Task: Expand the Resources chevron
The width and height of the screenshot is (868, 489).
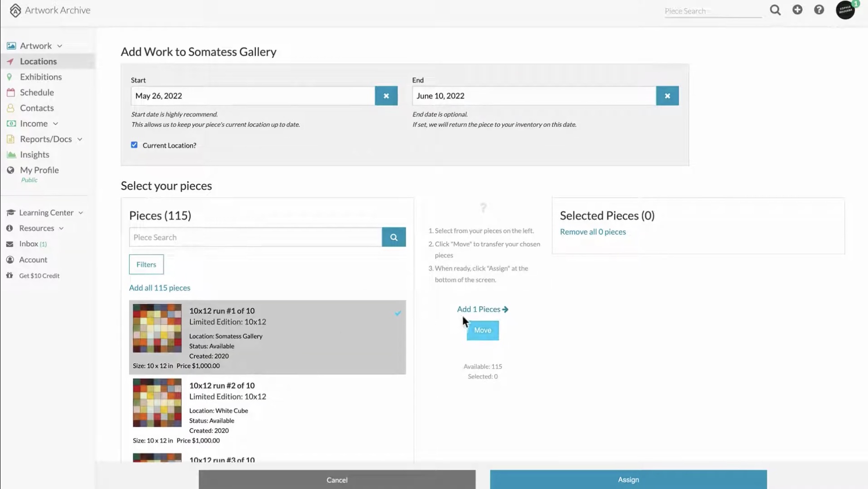Action: tap(61, 228)
